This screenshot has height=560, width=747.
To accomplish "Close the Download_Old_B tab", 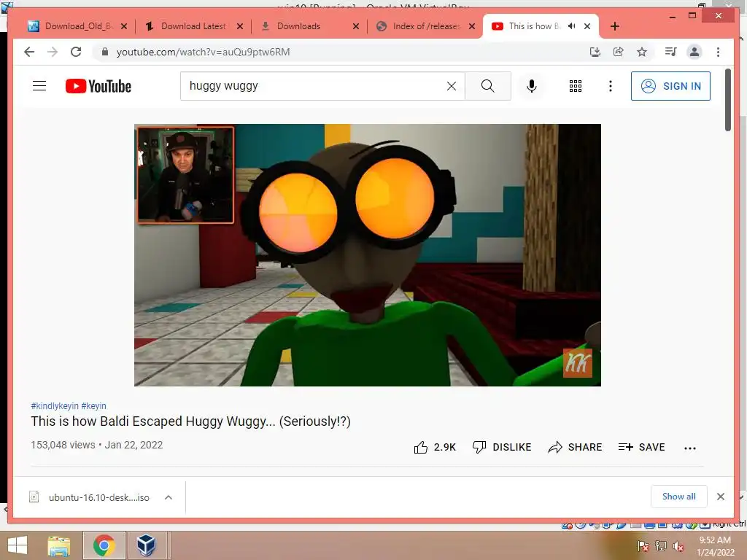I will (124, 26).
